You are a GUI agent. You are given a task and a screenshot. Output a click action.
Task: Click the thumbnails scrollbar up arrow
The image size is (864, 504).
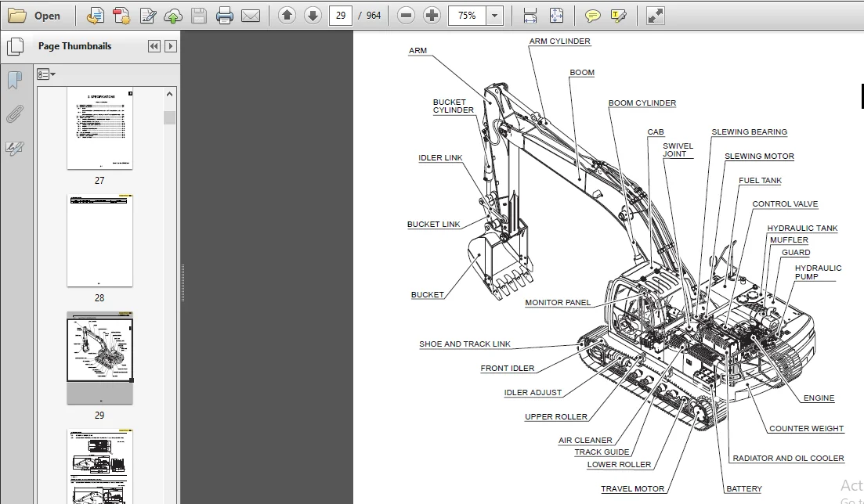coord(170,94)
